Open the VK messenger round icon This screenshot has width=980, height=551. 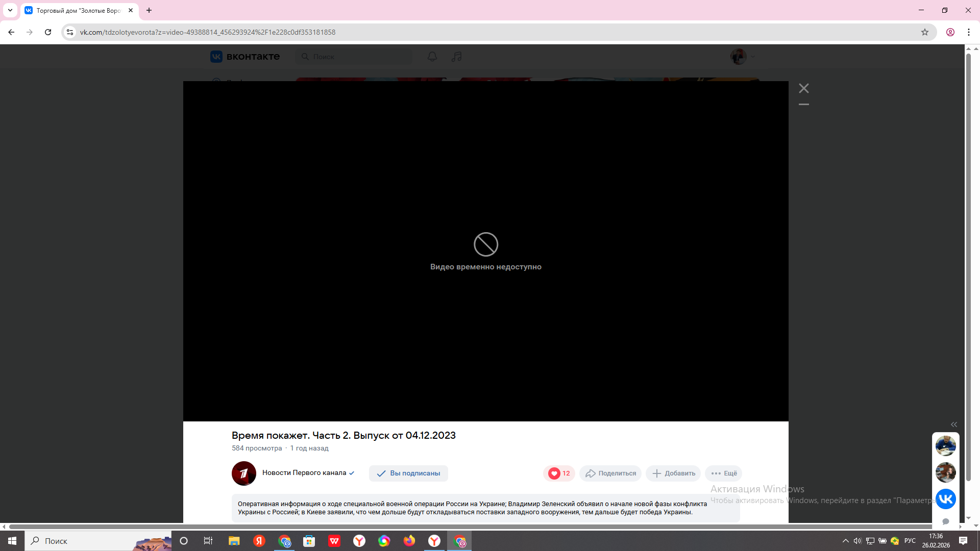(x=945, y=498)
